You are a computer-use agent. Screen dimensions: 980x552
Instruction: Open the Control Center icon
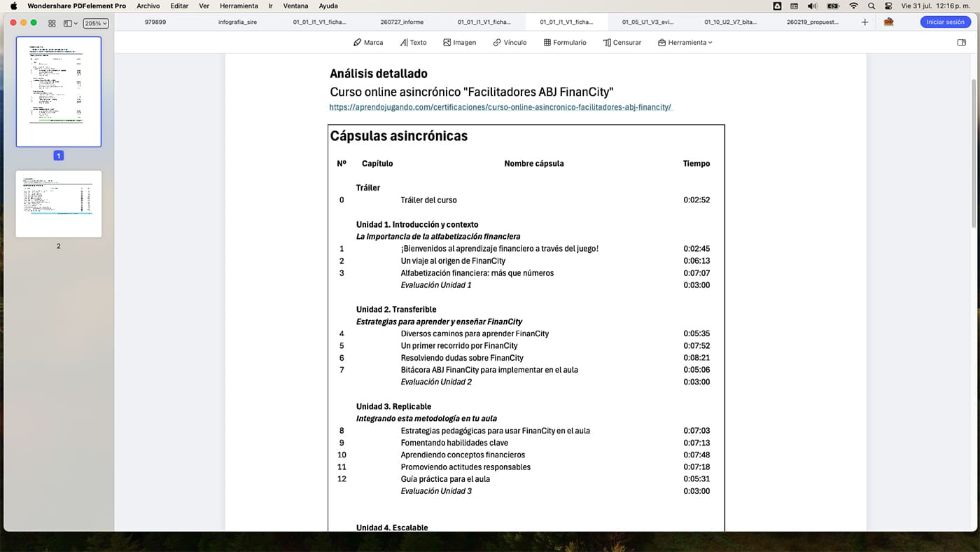coord(889,6)
